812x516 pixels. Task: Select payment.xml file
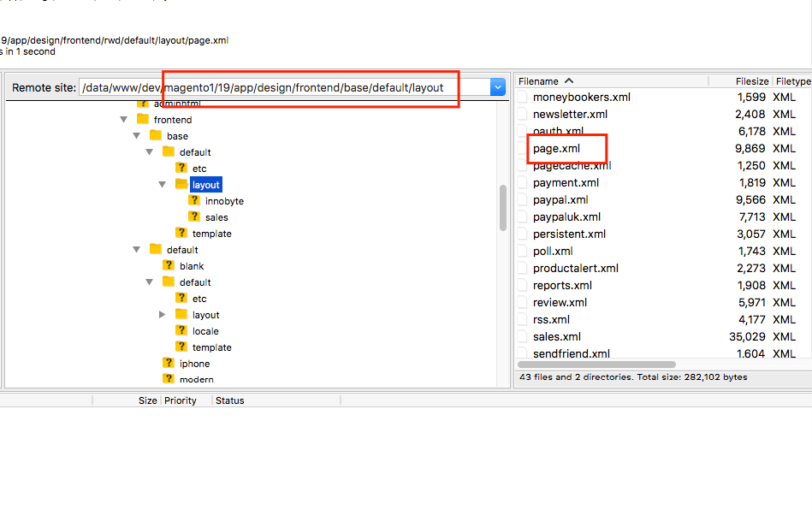tap(566, 182)
